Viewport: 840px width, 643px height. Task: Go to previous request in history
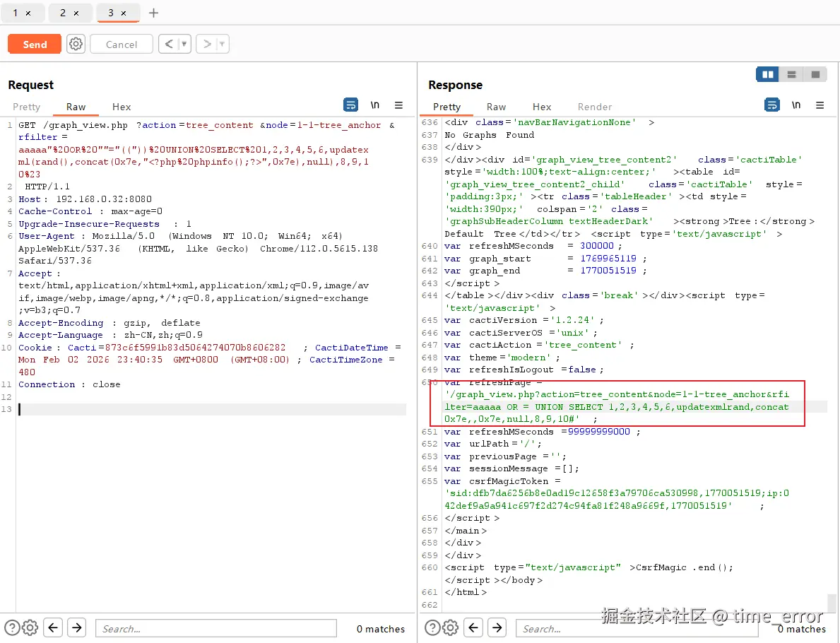pyautogui.click(x=169, y=44)
